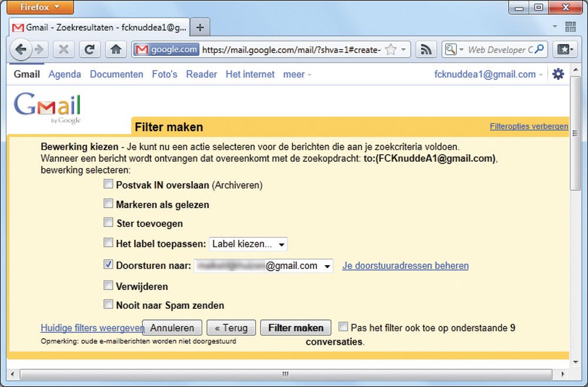Open Huidige filters weergeven link
Image resolution: width=588 pixels, height=387 pixels.
[x=92, y=328]
